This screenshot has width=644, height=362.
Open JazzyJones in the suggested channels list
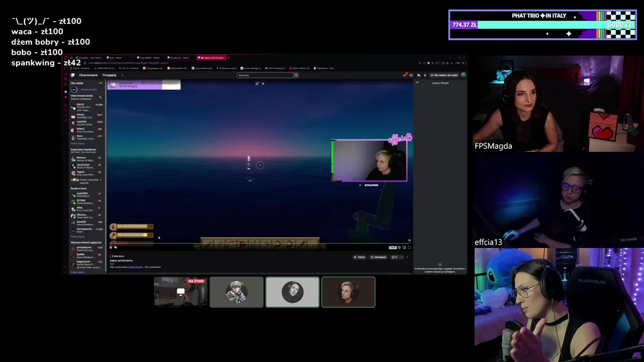pyautogui.click(x=87, y=165)
